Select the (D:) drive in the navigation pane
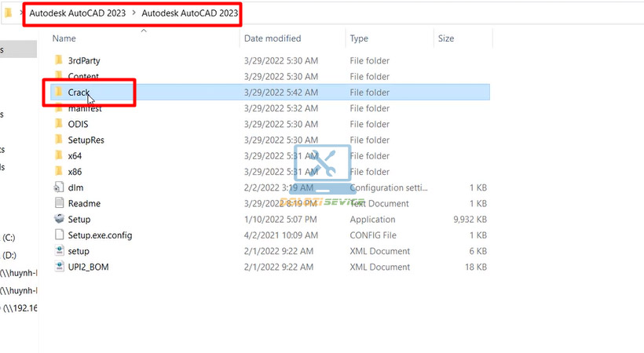Image resolution: width=644 pixels, height=353 pixels. (9, 255)
